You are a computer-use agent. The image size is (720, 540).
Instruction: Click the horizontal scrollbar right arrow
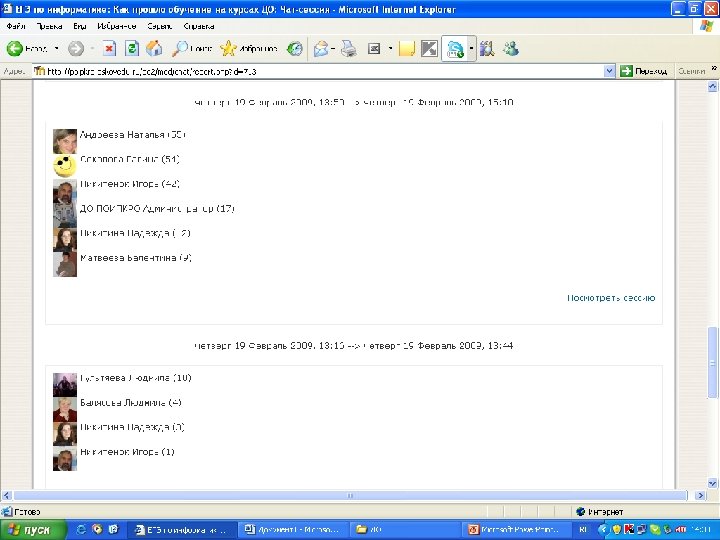point(700,495)
